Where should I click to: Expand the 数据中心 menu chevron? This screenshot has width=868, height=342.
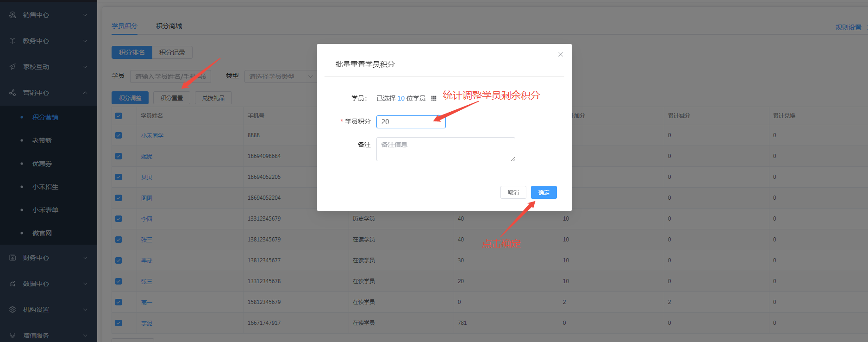pos(85,284)
